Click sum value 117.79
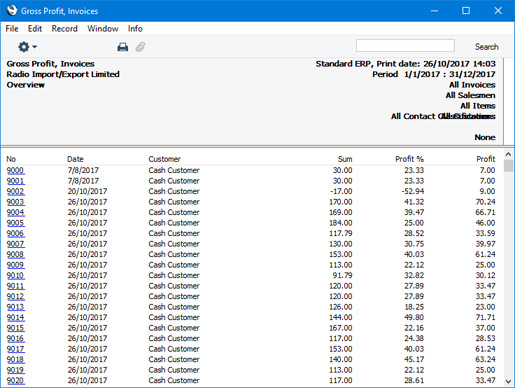The image size is (515, 388). point(341,233)
